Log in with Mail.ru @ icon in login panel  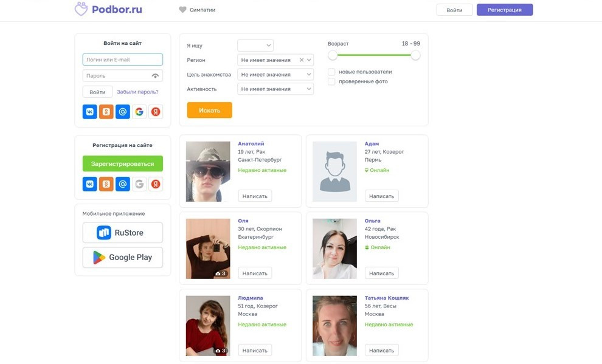(123, 112)
